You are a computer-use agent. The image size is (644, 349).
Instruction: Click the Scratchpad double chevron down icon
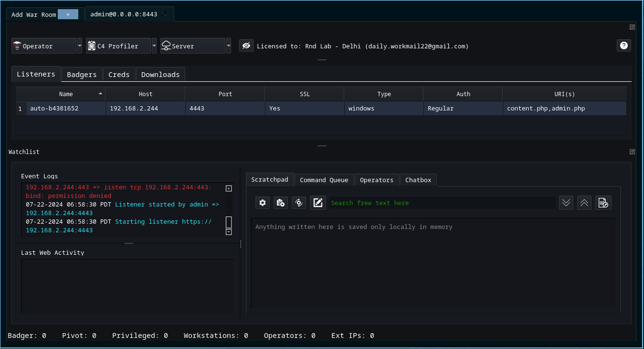pyautogui.click(x=566, y=203)
